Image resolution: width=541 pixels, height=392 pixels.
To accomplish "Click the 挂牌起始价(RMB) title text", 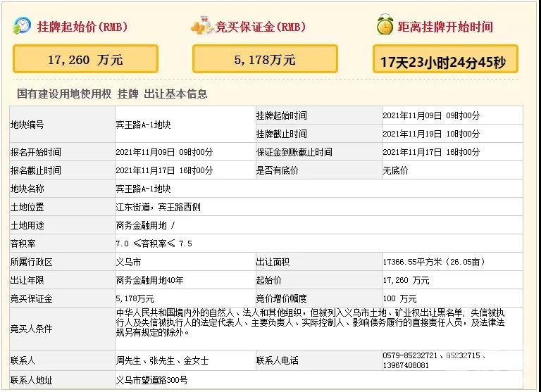I will (82, 27).
